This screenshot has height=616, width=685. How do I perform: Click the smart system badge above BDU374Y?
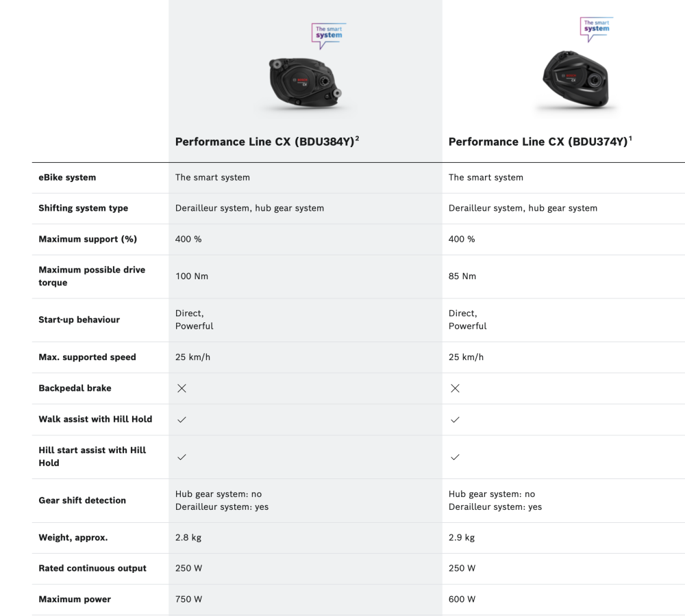(596, 28)
